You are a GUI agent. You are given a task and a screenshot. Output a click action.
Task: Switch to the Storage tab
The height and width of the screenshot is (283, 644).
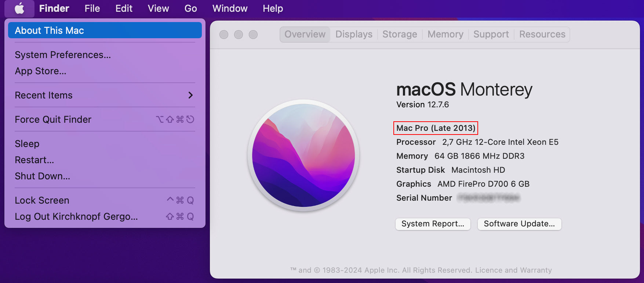click(x=400, y=35)
